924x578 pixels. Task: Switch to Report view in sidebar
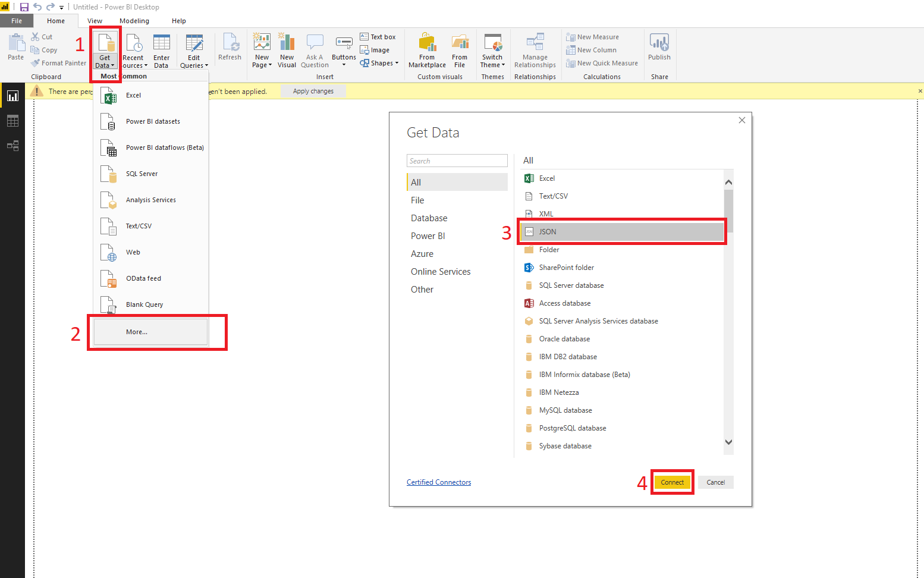12,96
